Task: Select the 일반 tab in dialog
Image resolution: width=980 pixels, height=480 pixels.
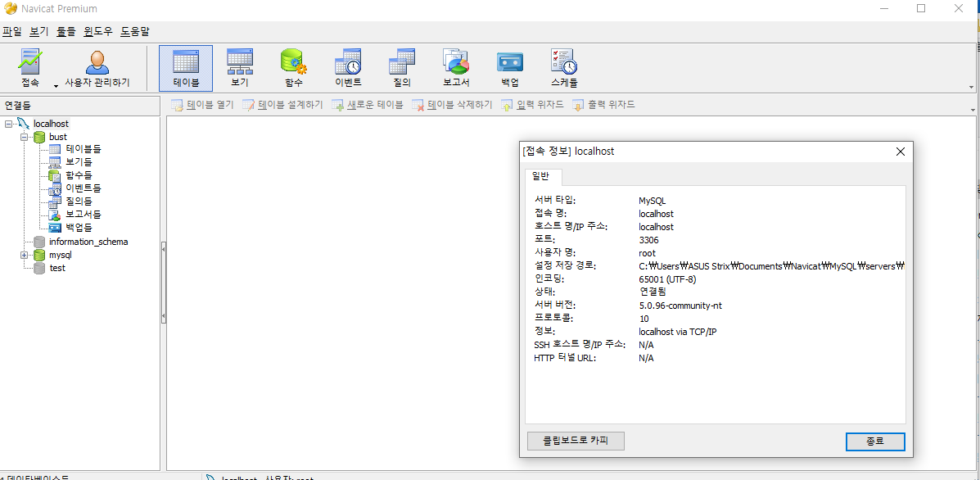Action: click(x=544, y=176)
